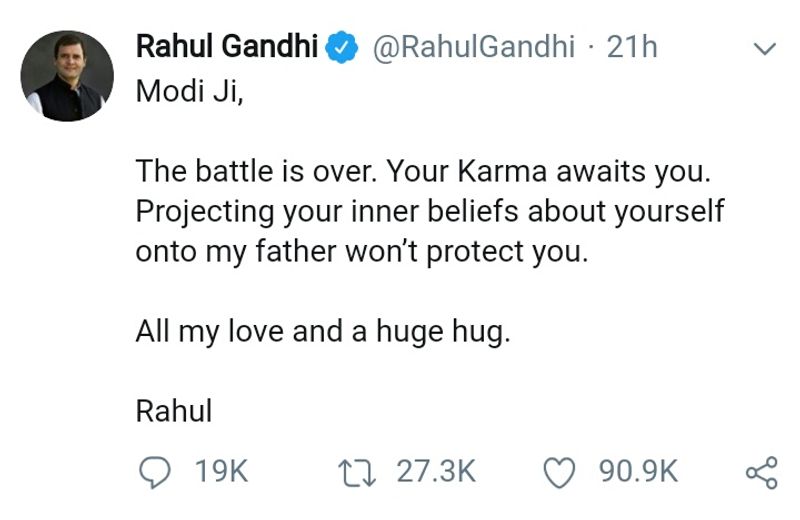
Task: Open the share icon on the tweet
Action: (x=761, y=472)
